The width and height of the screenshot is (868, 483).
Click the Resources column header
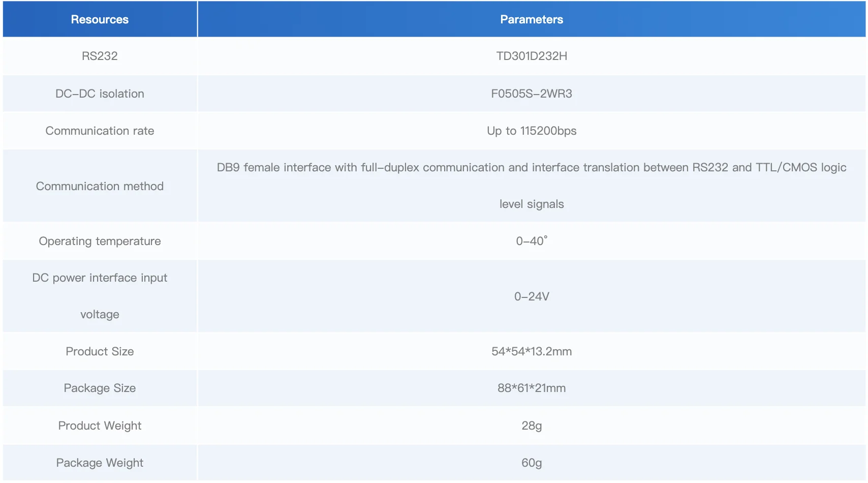100,19
